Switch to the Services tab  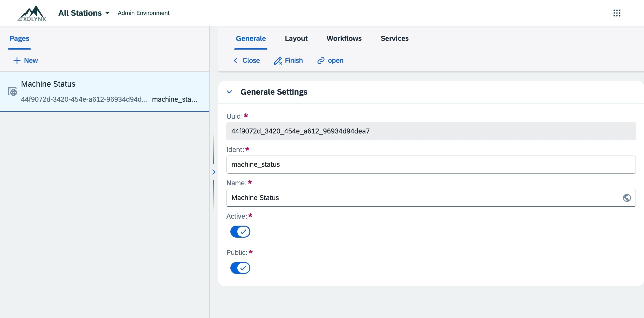395,38
